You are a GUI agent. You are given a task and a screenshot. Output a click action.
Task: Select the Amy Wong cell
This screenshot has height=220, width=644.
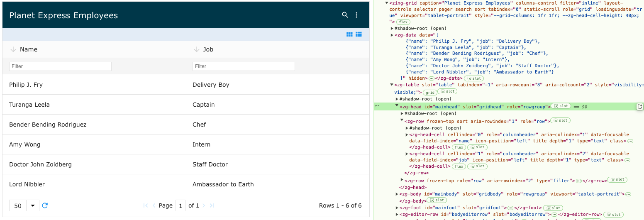point(94,144)
